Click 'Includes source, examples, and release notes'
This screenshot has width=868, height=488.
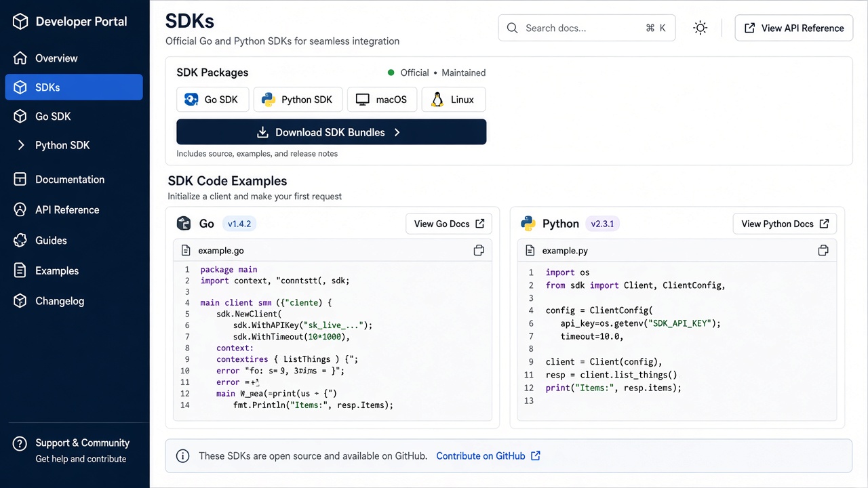pyautogui.click(x=257, y=154)
